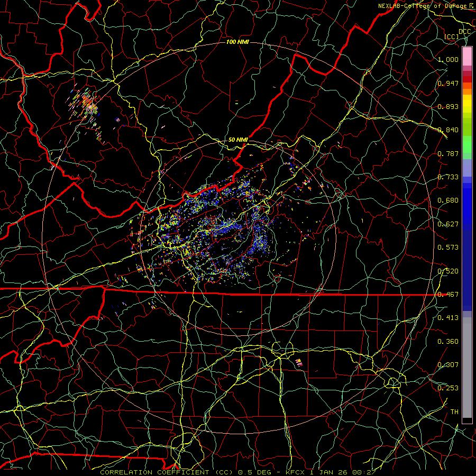
Task: Select the 0.520 colorbar value
Action: 448,271
